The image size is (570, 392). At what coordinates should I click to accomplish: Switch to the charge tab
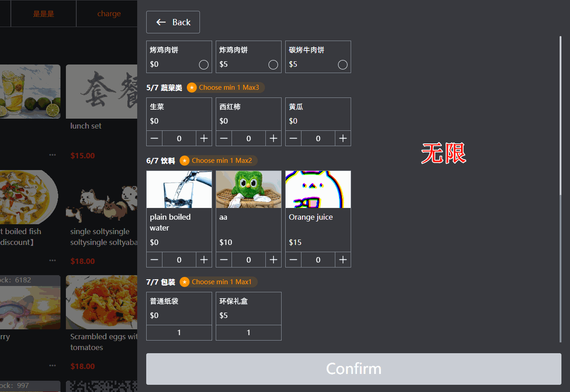(x=109, y=14)
